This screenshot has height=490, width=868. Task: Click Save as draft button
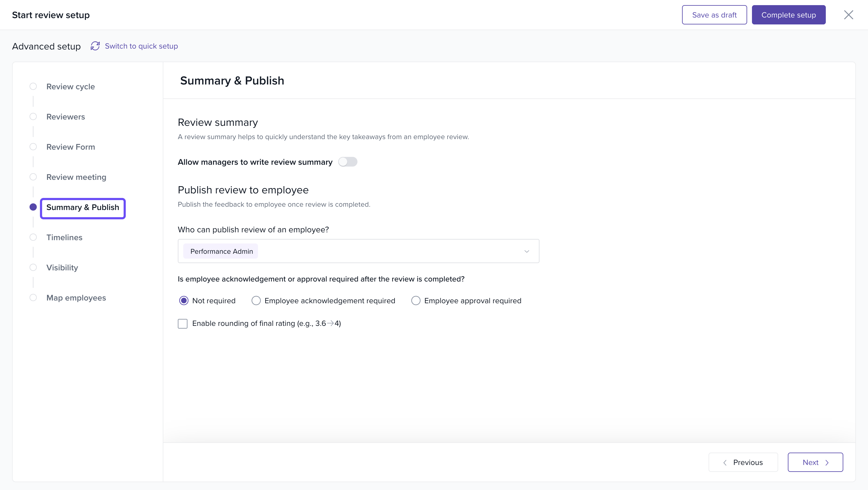coord(714,15)
